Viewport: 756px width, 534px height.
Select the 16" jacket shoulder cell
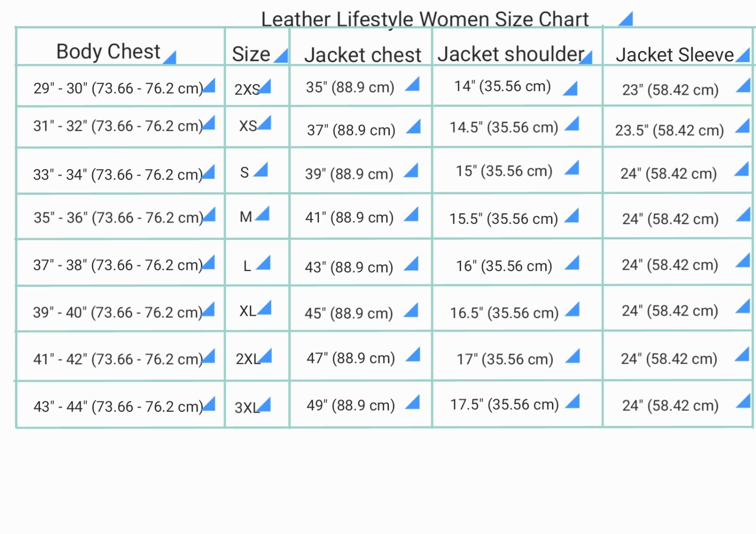point(504,266)
